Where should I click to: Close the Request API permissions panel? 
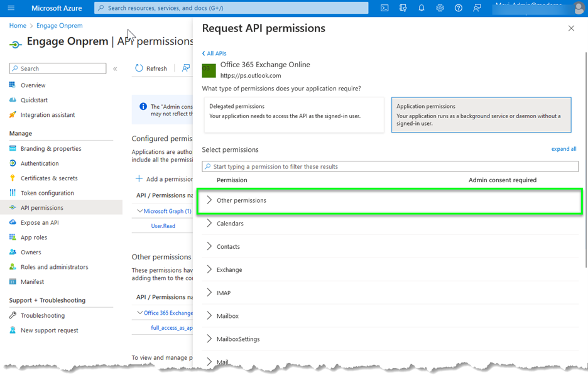point(571,28)
